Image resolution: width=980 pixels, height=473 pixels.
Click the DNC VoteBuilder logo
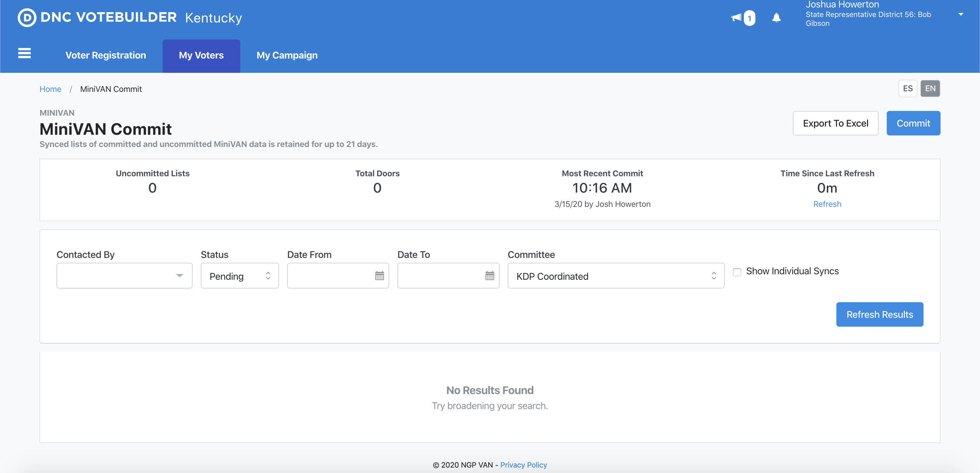coord(97,17)
